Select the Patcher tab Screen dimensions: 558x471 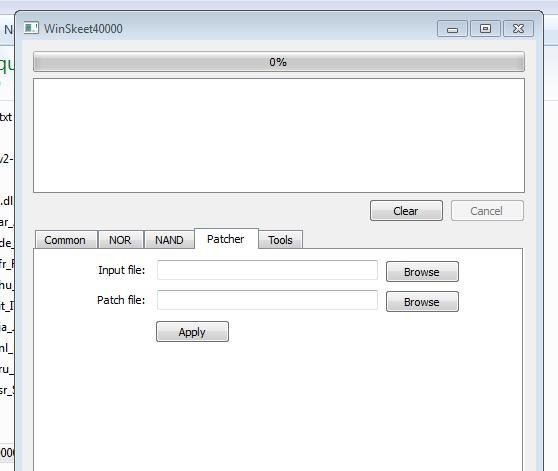(x=226, y=239)
